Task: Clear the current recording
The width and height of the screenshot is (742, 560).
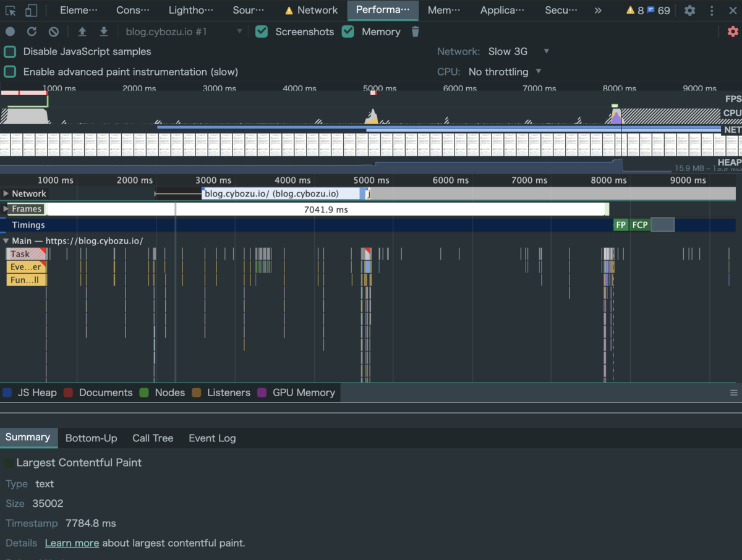Action: (52, 31)
